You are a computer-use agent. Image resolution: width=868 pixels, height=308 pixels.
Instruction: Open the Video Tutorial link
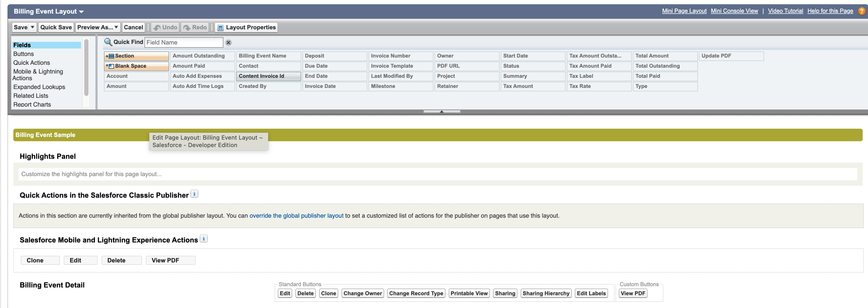[785, 11]
